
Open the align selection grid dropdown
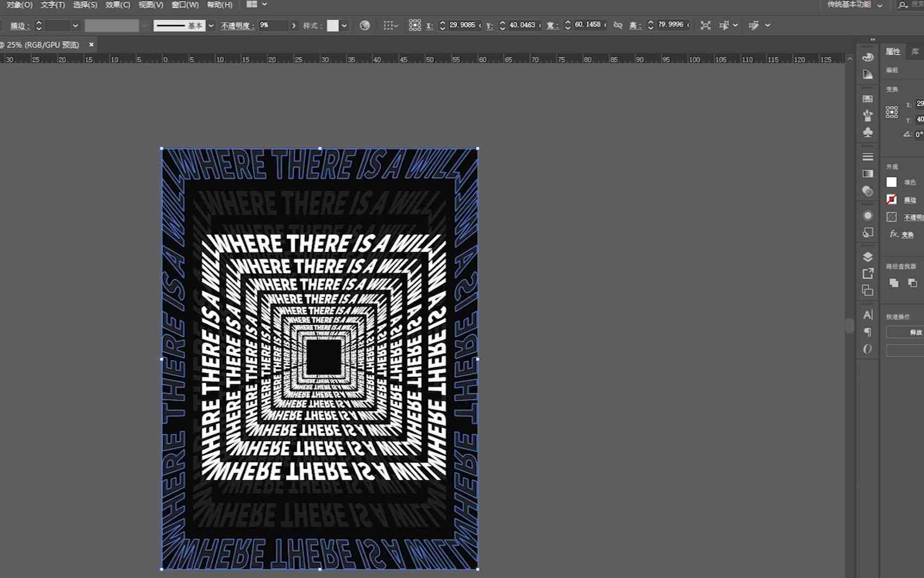click(391, 25)
